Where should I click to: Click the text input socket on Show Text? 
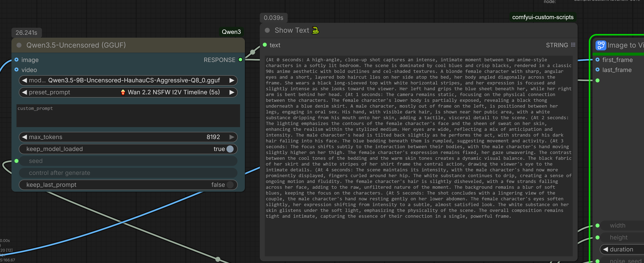tap(265, 45)
